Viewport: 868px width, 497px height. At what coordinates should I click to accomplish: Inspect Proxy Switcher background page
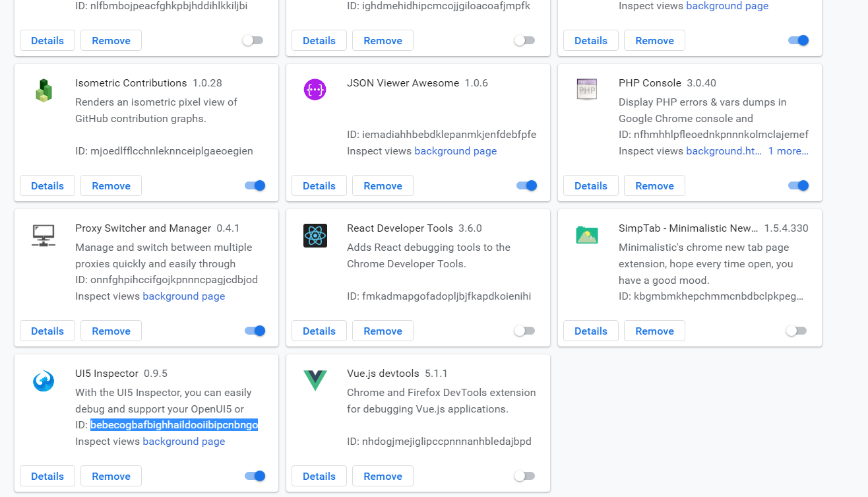(184, 296)
